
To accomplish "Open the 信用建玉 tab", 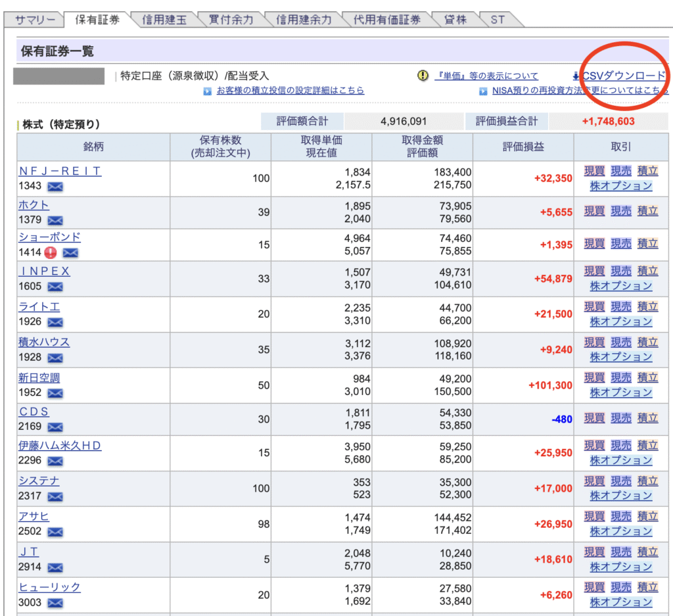I will (x=164, y=20).
